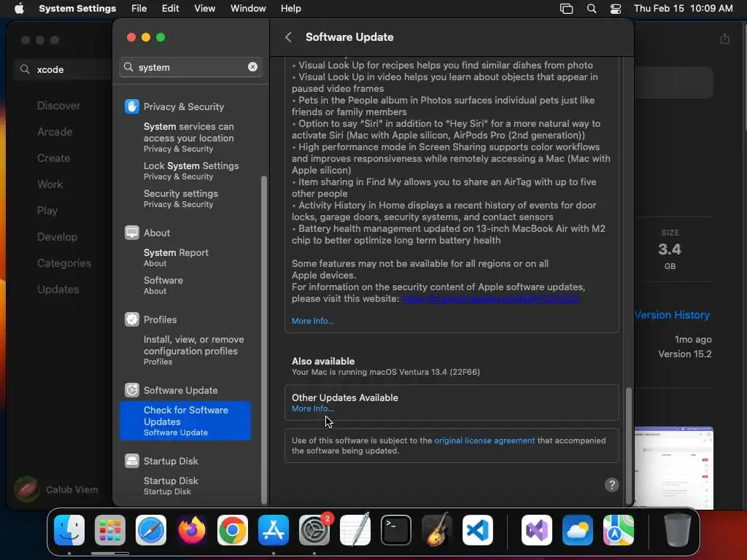This screenshot has height=560, width=747.
Task: Select Play in App Store sidebar
Action: point(47,211)
